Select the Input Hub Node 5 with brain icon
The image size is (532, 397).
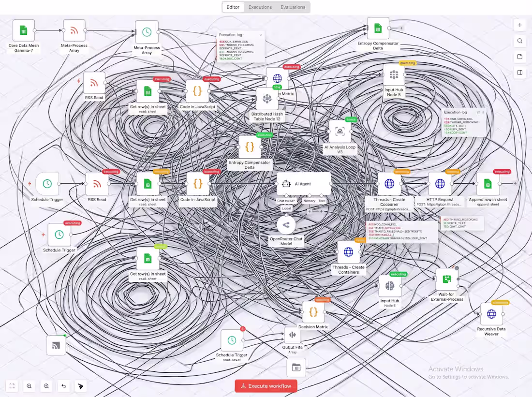(390, 286)
